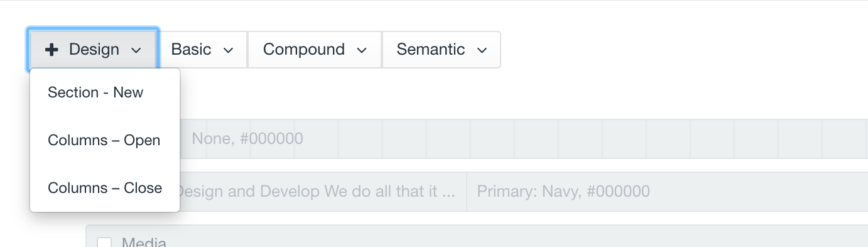
Task: Click the Basic button text
Action: tap(192, 50)
